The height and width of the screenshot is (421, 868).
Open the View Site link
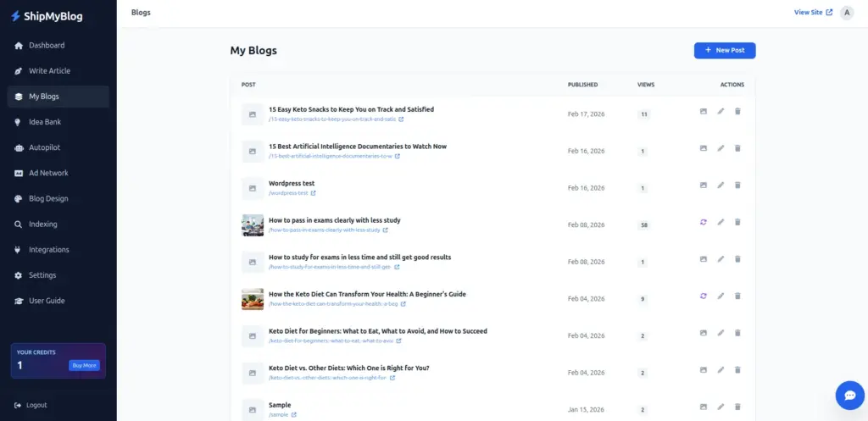tap(813, 12)
